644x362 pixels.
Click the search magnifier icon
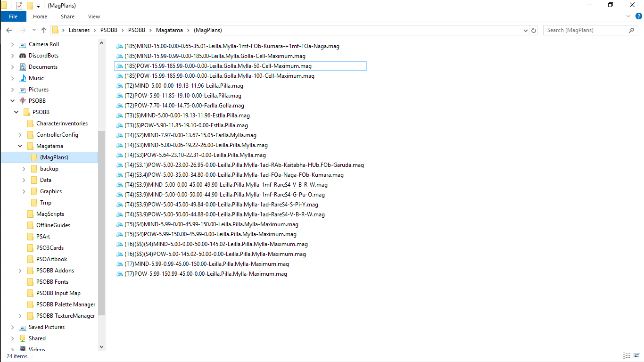pos(632,30)
